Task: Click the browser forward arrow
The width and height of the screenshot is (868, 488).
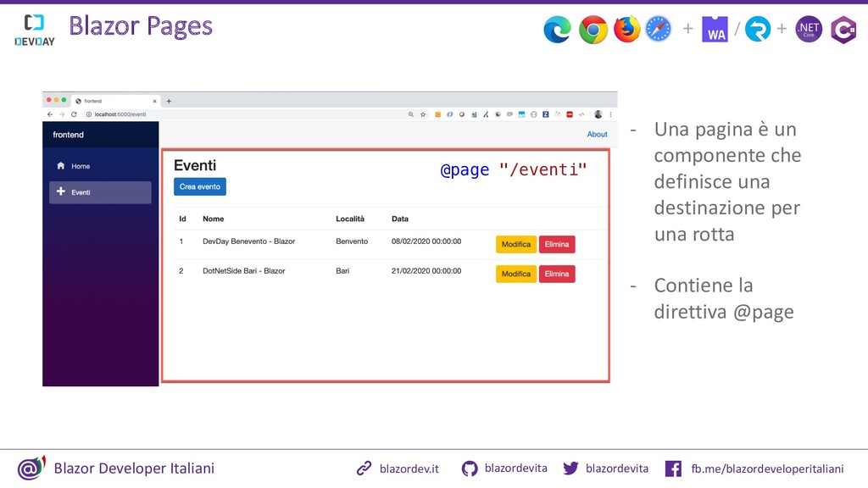Action: 62,114
